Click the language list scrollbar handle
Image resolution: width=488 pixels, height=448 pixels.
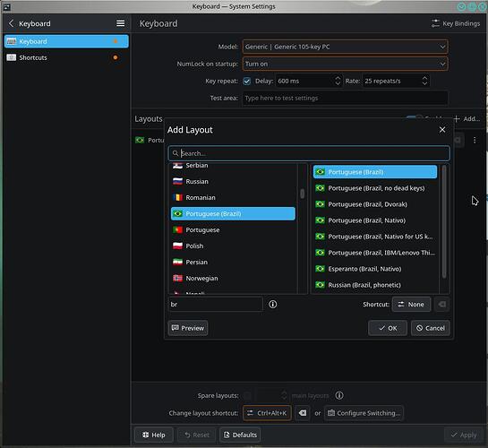tap(302, 194)
